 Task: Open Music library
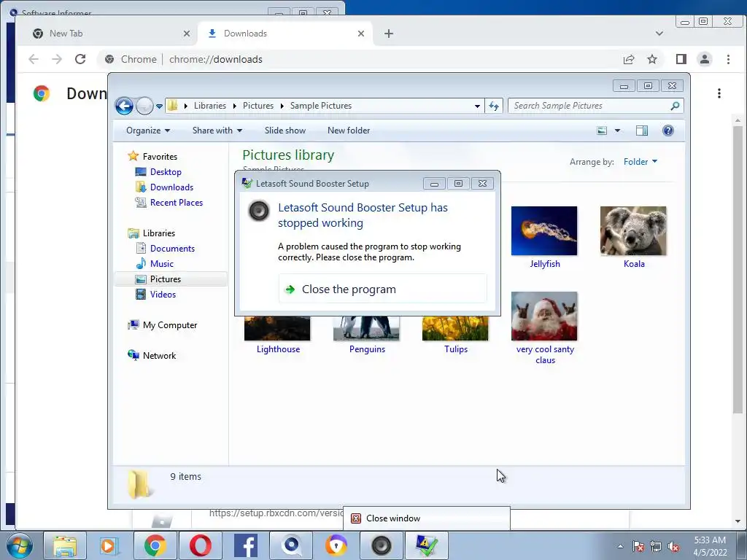click(x=161, y=264)
